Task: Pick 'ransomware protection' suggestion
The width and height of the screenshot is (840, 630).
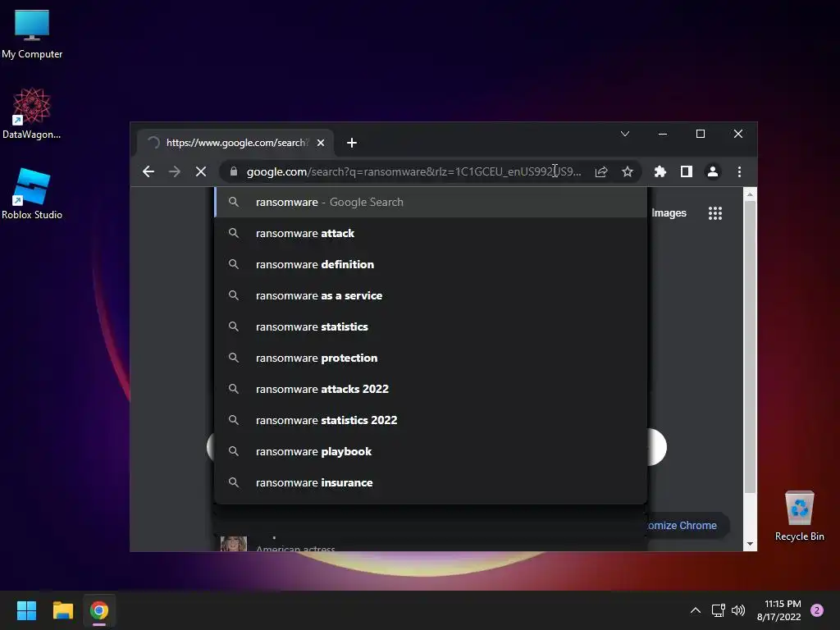Action: (x=431, y=358)
